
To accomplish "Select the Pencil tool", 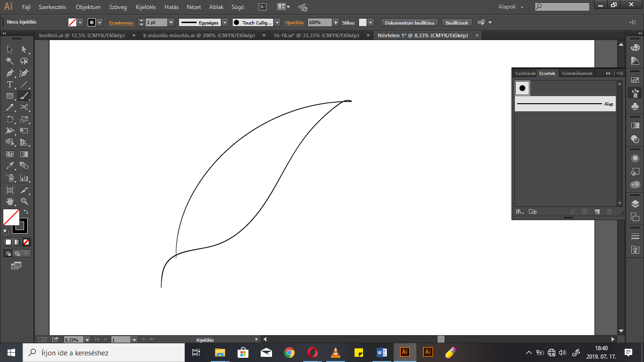I will click(x=10, y=107).
